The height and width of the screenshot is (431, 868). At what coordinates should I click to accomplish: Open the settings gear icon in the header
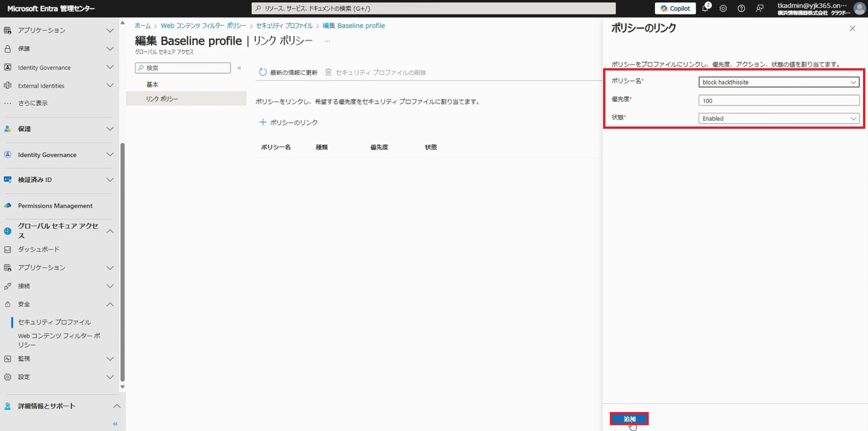coord(723,9)
